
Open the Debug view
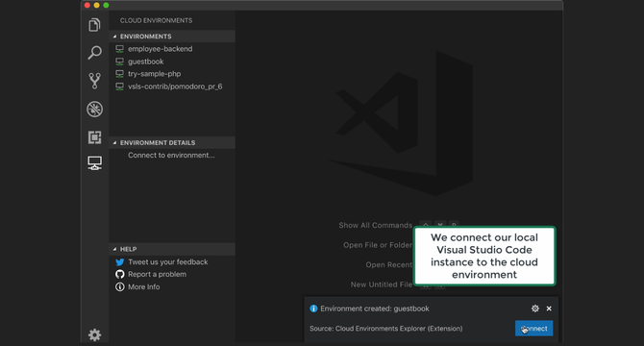[94, 110]
